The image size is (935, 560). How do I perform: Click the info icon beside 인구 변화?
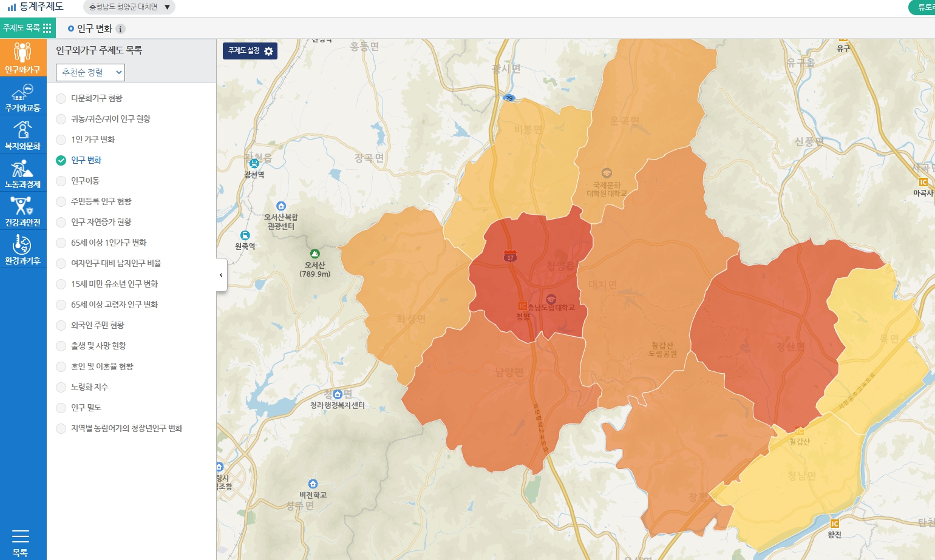click(121, 29)
